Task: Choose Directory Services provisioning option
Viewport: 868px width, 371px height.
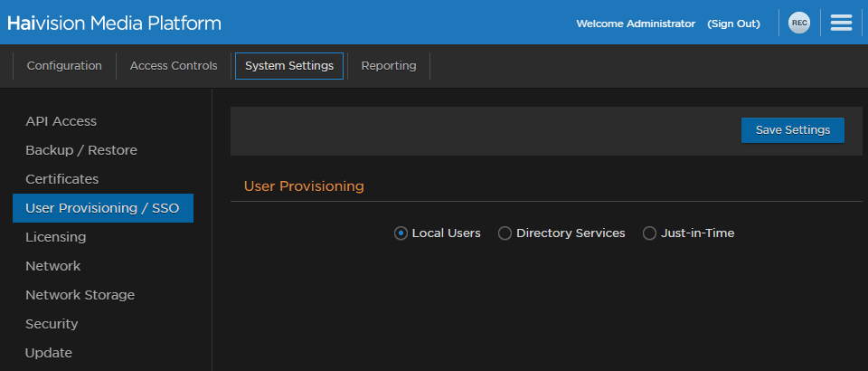Action: coord(505,233)
